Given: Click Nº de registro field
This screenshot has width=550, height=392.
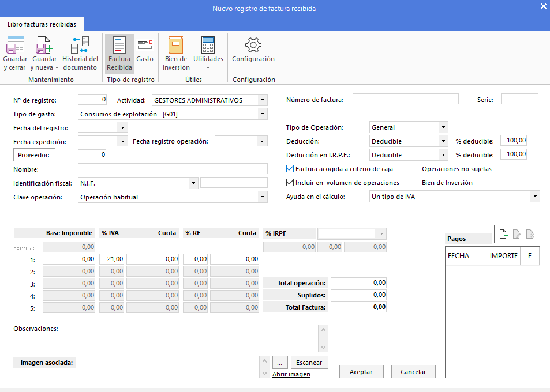Looking at the screenshot, I should pyautogui.click(x=92, y=100).
